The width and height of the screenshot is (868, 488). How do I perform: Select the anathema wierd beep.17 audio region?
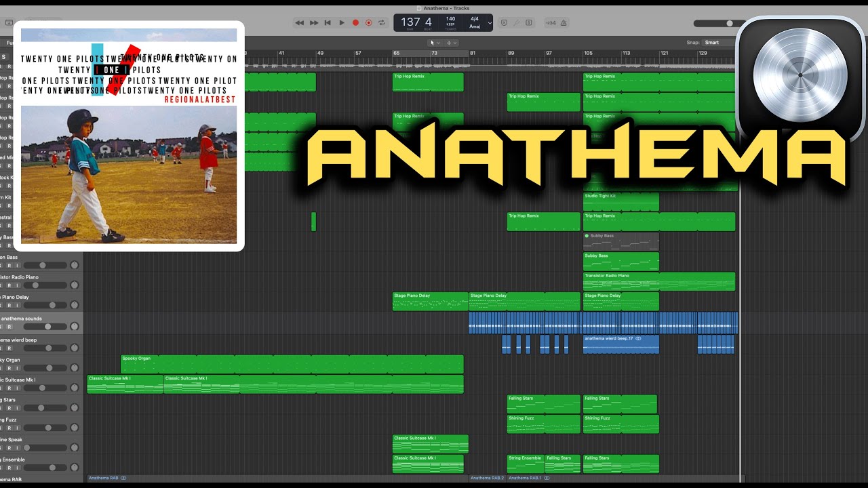[x=621, y=344]
